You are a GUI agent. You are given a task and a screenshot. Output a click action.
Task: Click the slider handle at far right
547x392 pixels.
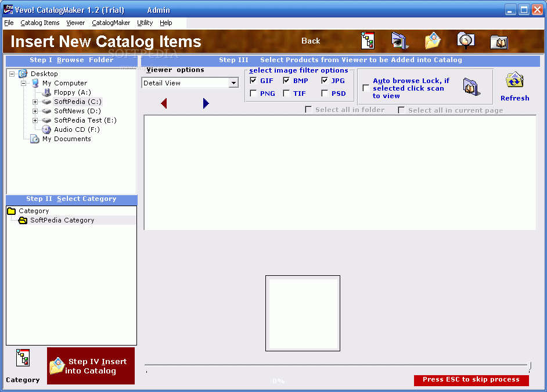pyautogui.click(x=530, y=366)
